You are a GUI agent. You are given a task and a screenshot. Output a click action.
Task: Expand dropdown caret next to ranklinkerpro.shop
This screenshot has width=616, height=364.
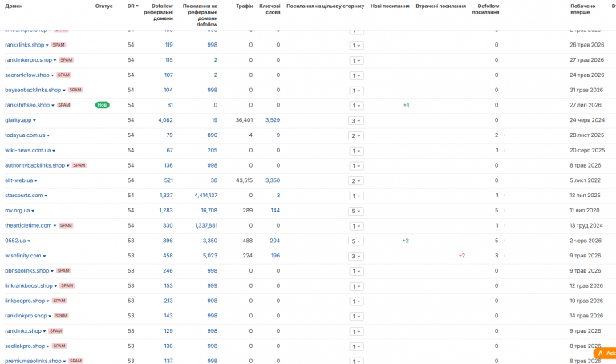point(55,60)
